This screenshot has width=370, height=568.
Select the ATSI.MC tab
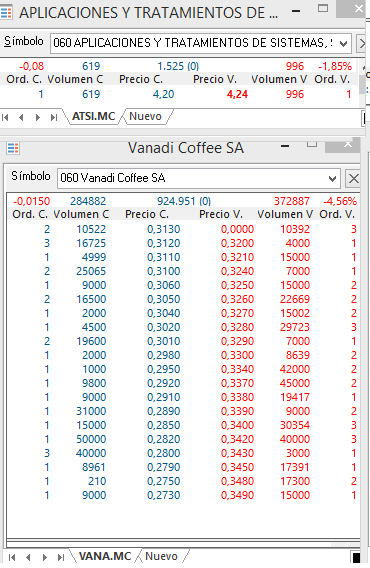tap(93, 116)
